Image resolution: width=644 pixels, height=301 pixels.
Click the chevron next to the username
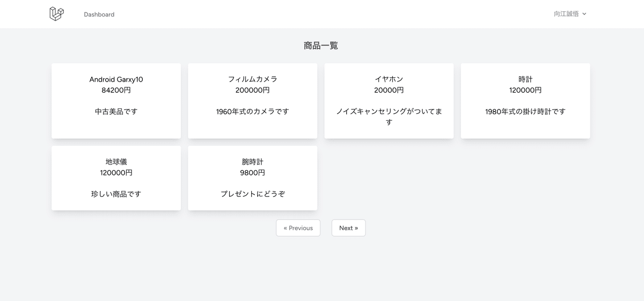coord(584,14)
